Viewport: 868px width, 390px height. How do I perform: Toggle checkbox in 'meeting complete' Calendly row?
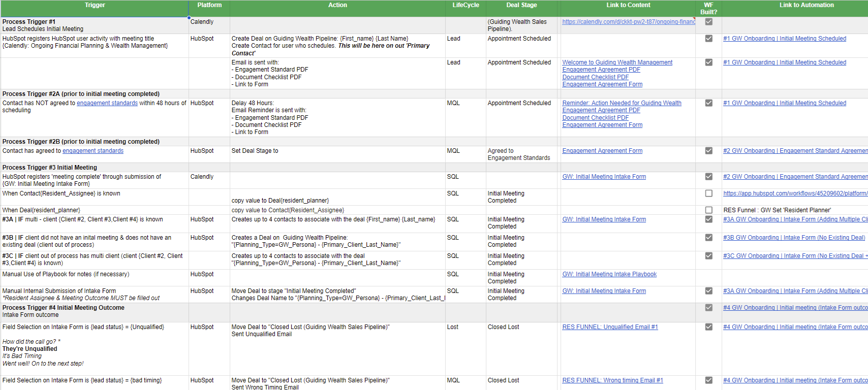pos(708,177)
